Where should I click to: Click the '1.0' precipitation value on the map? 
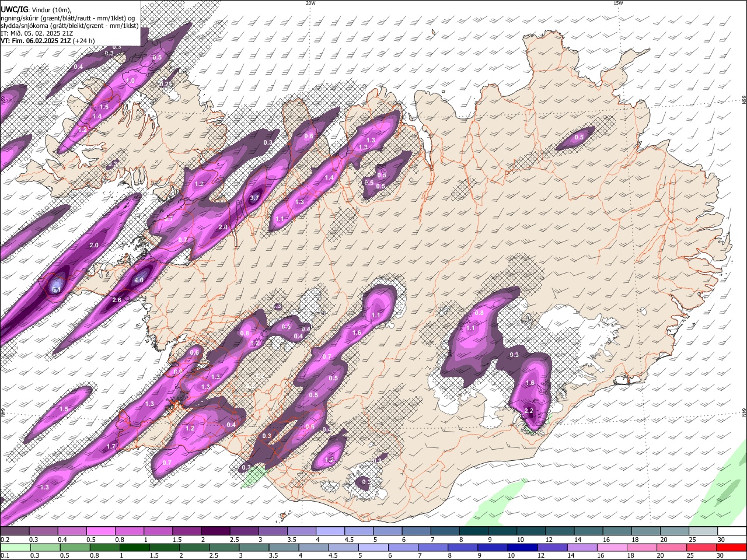coord(131,80)
